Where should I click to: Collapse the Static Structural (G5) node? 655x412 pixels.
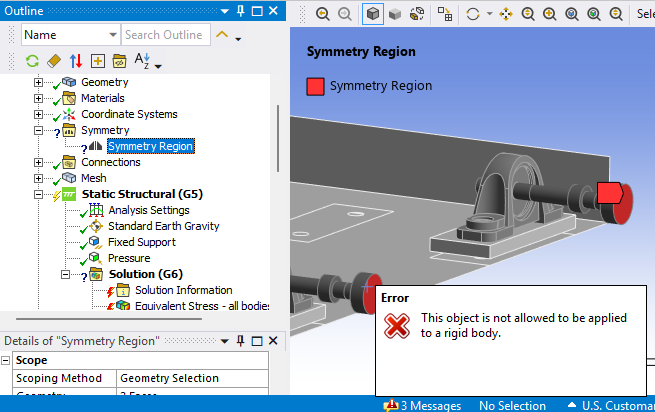38,194
